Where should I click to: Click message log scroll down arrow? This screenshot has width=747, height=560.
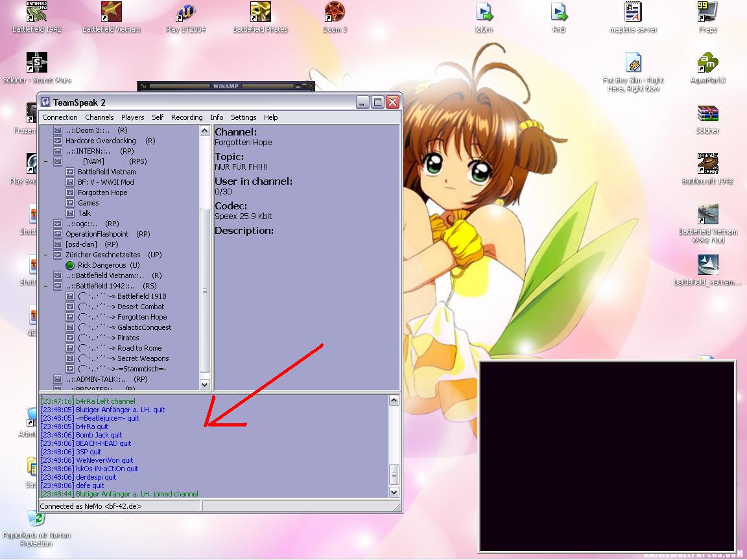[x=394, y=493]
